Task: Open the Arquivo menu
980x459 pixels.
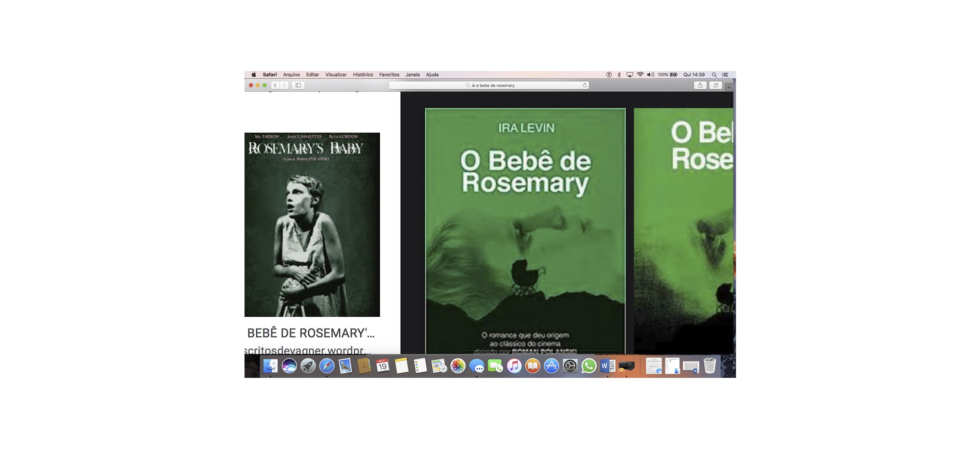Action: (291, 74)
